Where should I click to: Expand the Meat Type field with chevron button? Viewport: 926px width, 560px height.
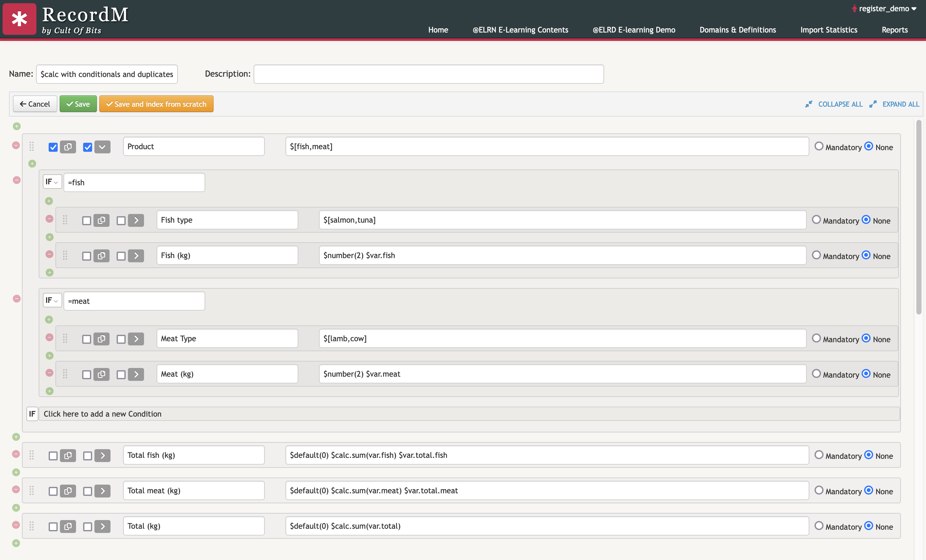(136, 339)
